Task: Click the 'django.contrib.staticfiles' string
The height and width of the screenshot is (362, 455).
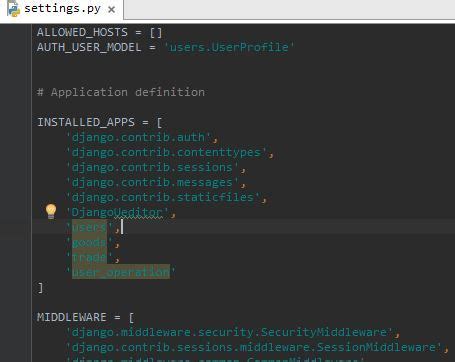Action: (163, 197)
